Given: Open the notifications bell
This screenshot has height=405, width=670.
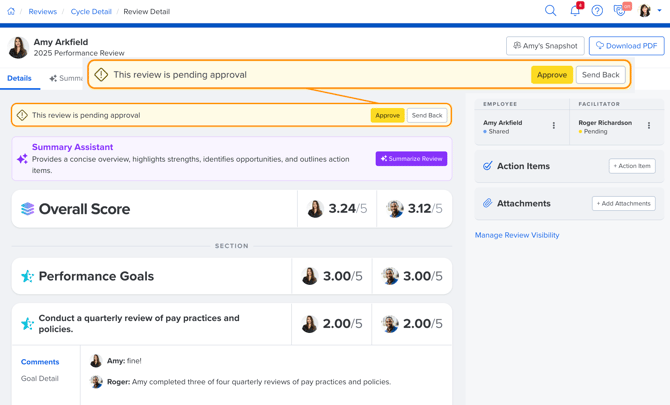Looking at the screenshot, I should (x=575, y=11).
